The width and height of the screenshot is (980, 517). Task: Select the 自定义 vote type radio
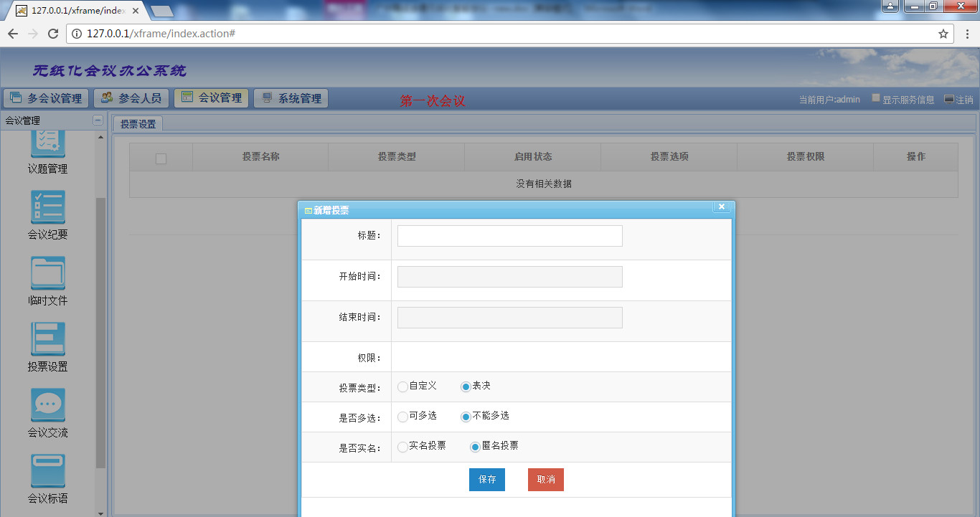[x=402, y=386]
